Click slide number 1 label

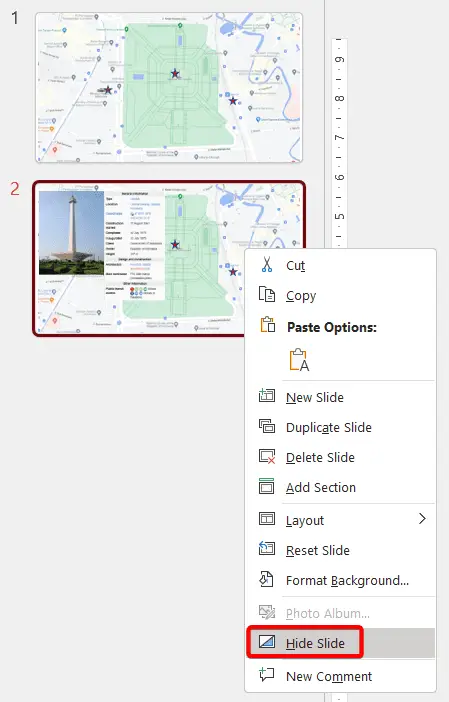(15, 18)
